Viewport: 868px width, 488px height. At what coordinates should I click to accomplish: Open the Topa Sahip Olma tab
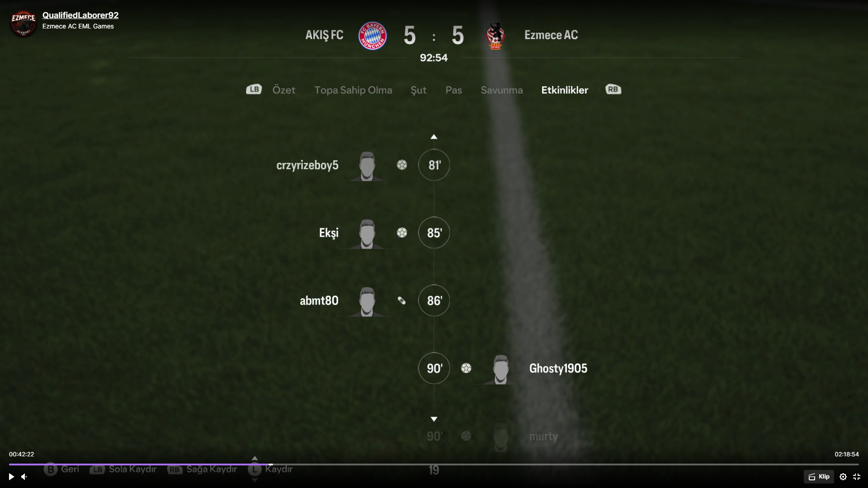tap(353, 90)
